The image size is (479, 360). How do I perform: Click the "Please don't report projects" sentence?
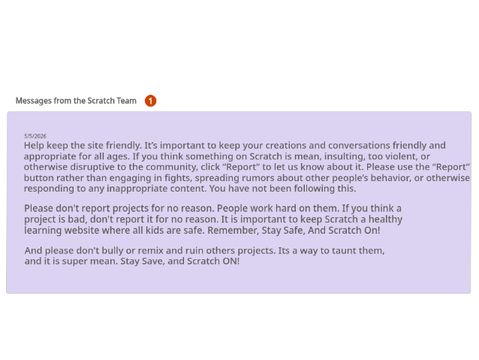point(119,209)
